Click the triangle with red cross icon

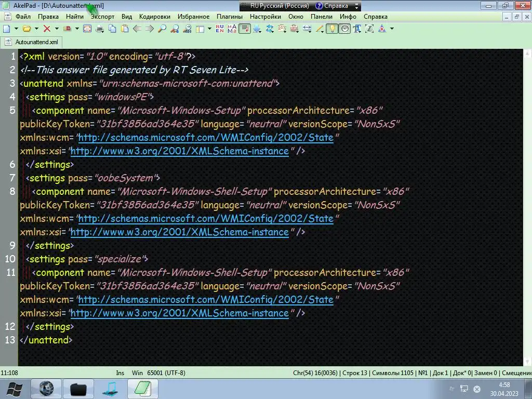pos(382,29)
